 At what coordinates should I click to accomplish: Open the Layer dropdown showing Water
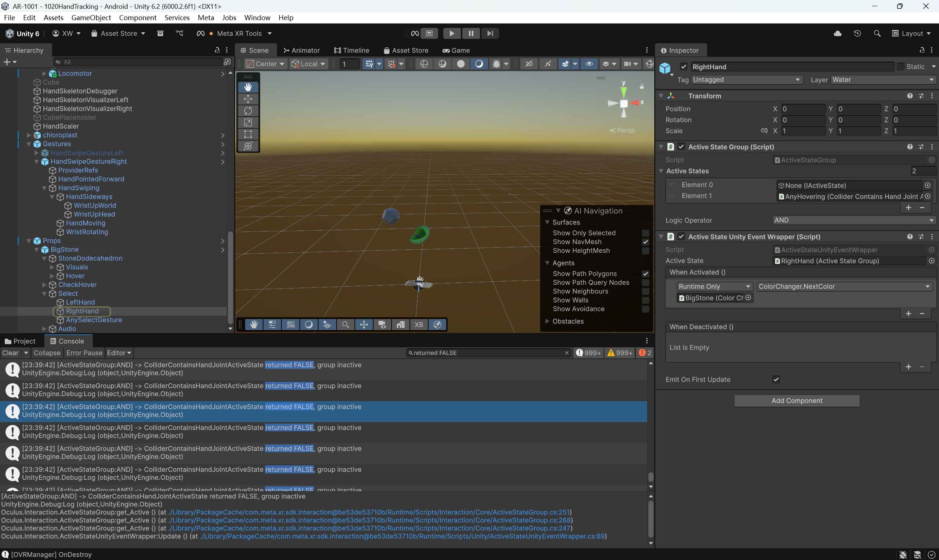pos(882,80)
